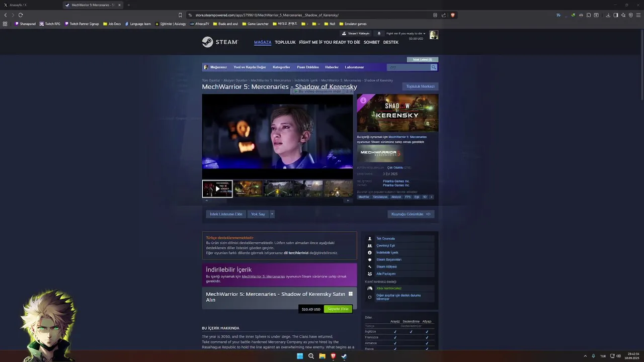Click the Çevrimiçi Eşli feature icon
The image size is (644, 362).
click(x=370, y=246)
